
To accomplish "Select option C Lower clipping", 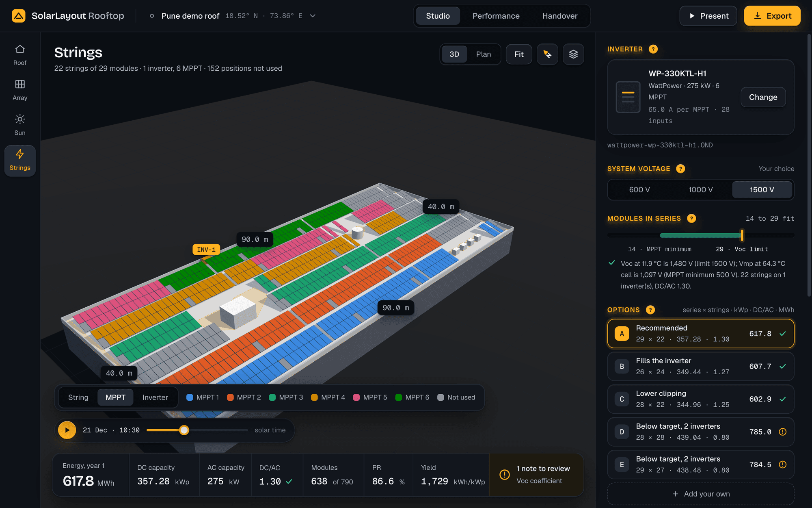I will coord(701,399).
